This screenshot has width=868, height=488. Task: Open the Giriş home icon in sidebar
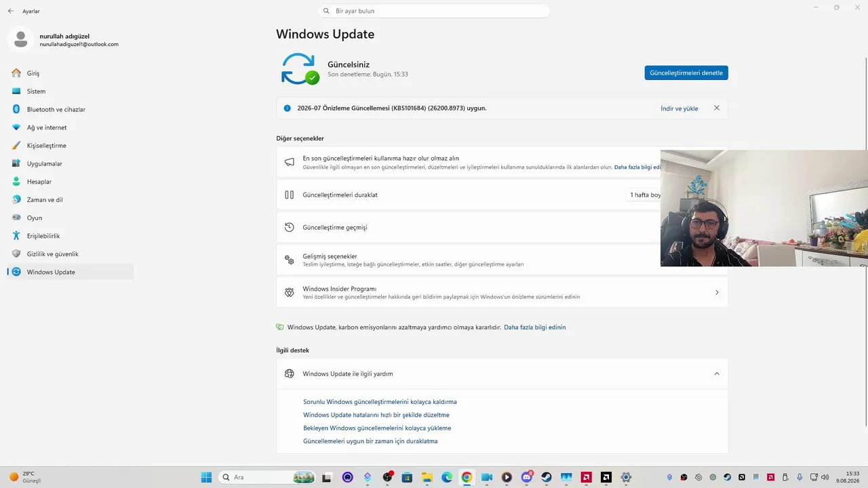coord(16,73)
